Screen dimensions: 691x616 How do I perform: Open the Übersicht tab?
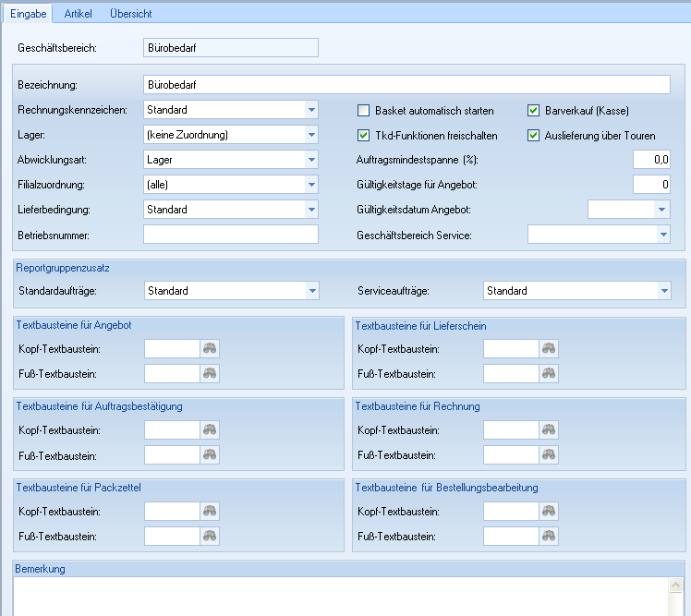(130, 14)
